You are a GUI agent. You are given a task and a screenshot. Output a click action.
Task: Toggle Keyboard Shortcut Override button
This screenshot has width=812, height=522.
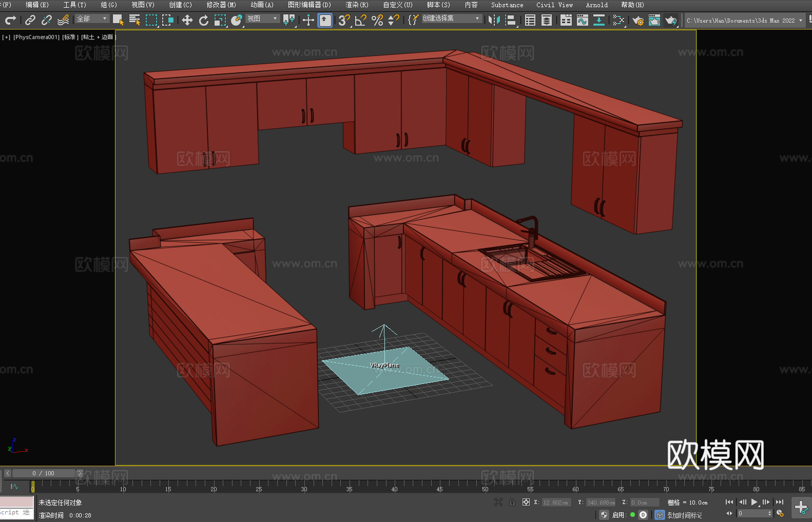point(325,20)
